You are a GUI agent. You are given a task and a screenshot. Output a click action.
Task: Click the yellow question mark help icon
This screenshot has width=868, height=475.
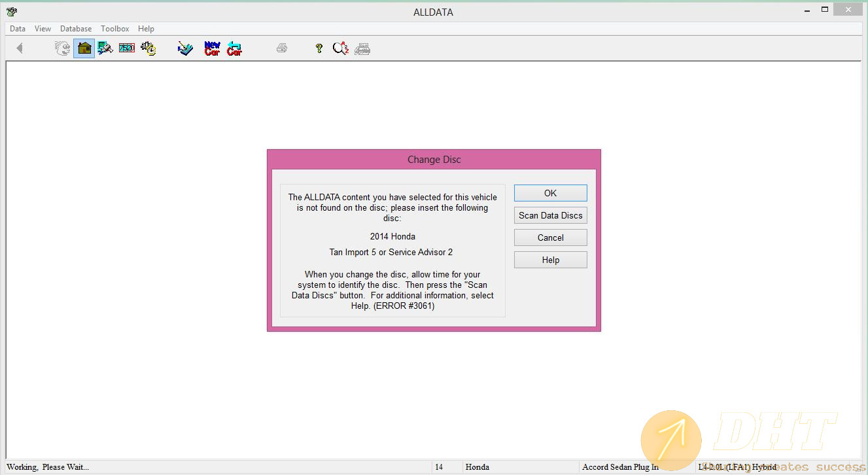pyautogui.click(x=319, y=48)
